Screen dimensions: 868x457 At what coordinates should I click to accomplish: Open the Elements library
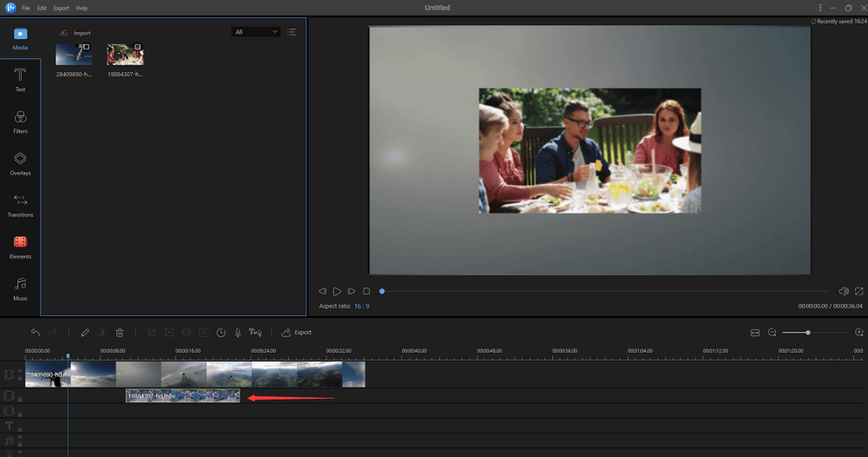click(x=20, y=247)
